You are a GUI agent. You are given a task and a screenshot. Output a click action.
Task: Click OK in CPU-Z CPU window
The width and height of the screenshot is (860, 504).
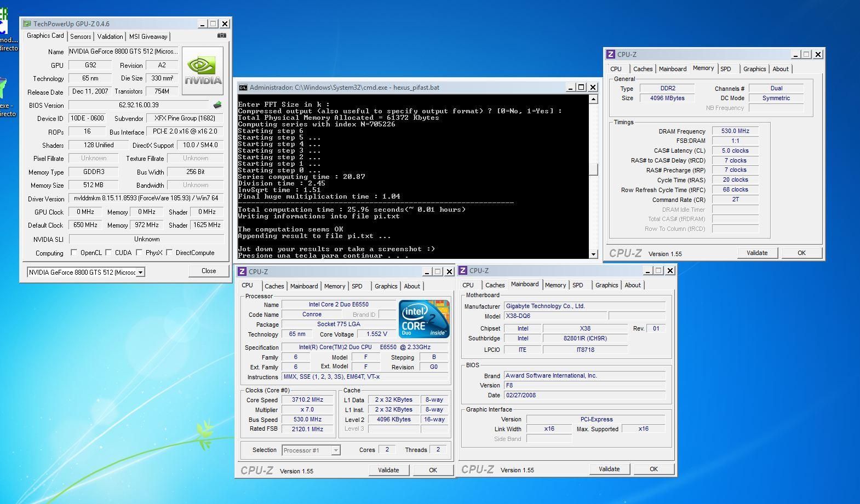point(433,470)
